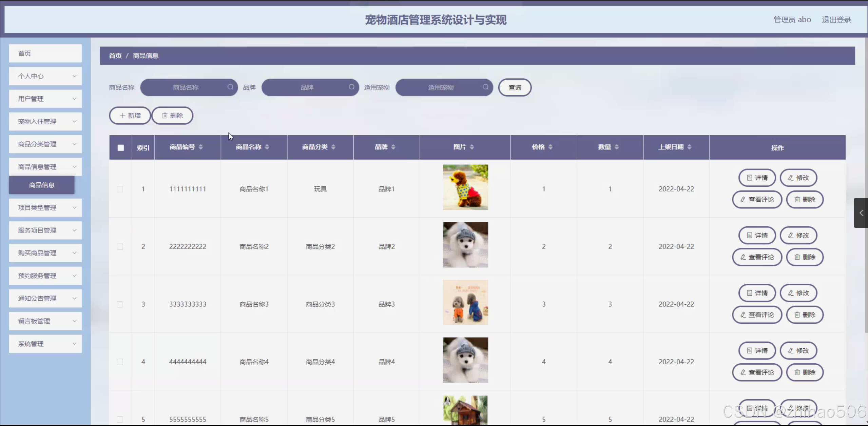Select 商品信息 submenu item

coord(42,185)
